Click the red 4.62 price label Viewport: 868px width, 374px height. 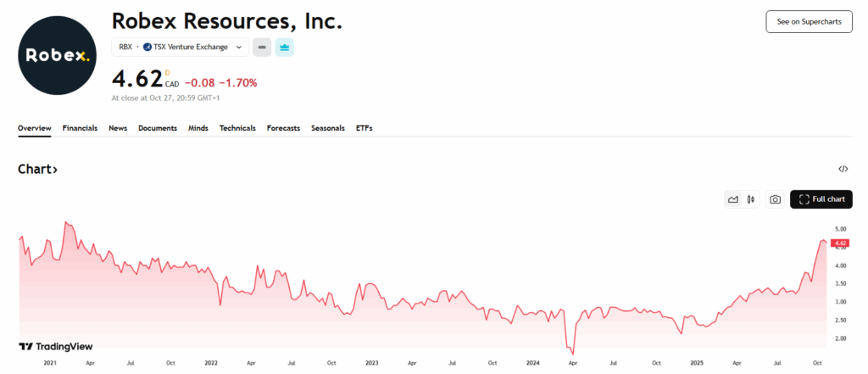[x=841, y=243]
